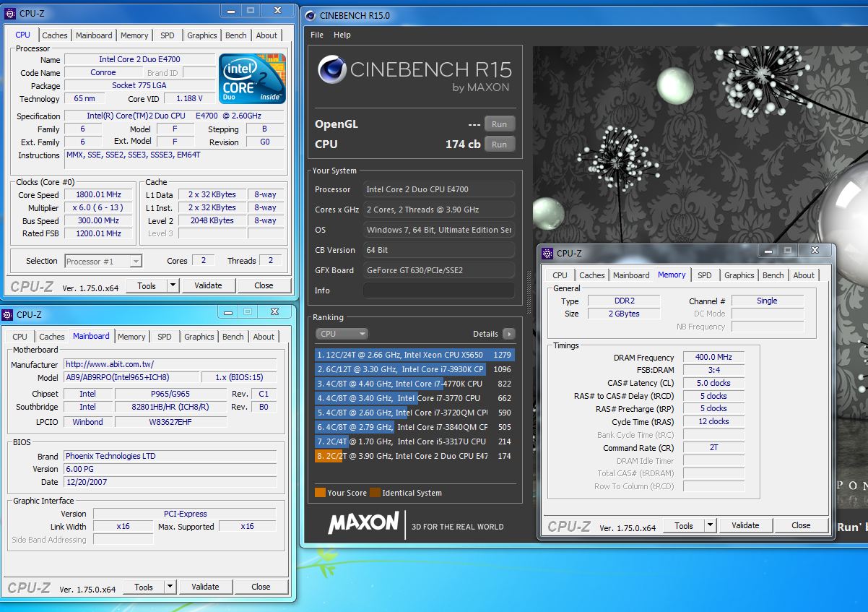Click Tools button in top CPU-Z window
868x612 pixels.
pyautogui.click(x=147, y=285)
